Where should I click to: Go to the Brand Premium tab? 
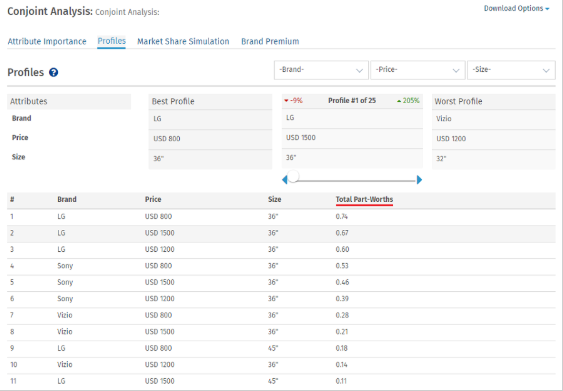[270, 42]
